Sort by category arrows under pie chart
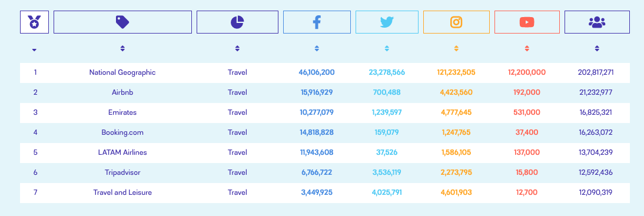This screenshot has height=216, width=644. pos(237,48)
